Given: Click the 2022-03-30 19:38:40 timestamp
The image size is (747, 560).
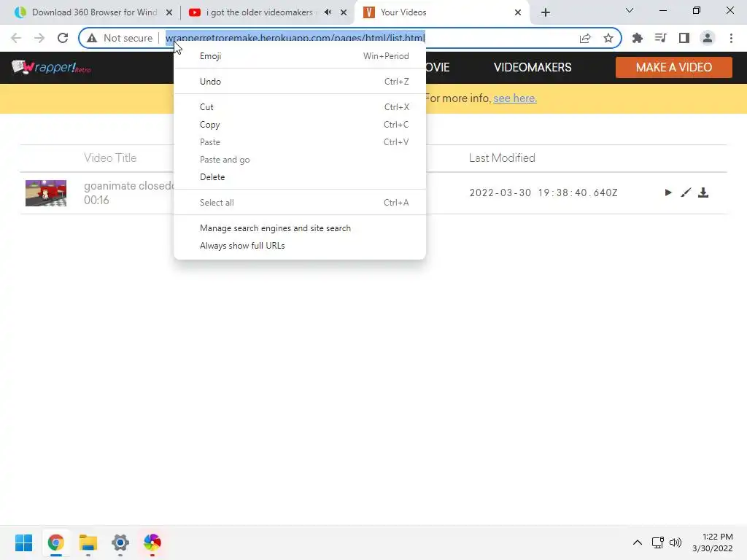Looking at the screenshot, I should point(543,192).
